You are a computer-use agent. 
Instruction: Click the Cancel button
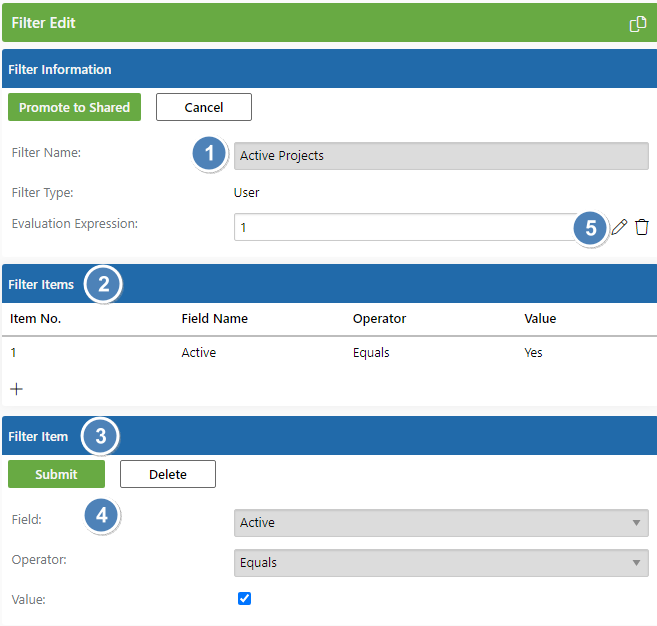pos(204,107)
